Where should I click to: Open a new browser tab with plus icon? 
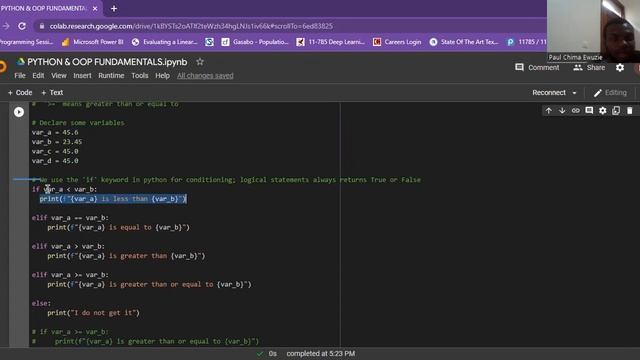[114, 8]
